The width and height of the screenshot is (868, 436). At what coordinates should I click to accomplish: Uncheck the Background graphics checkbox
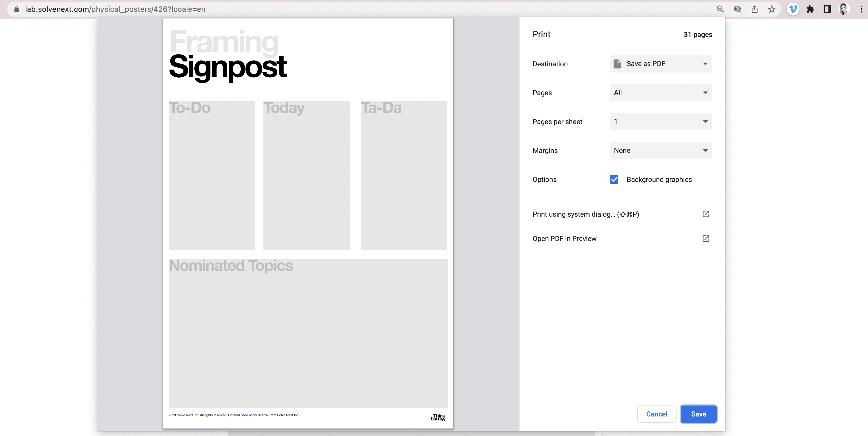coord(614,179)
